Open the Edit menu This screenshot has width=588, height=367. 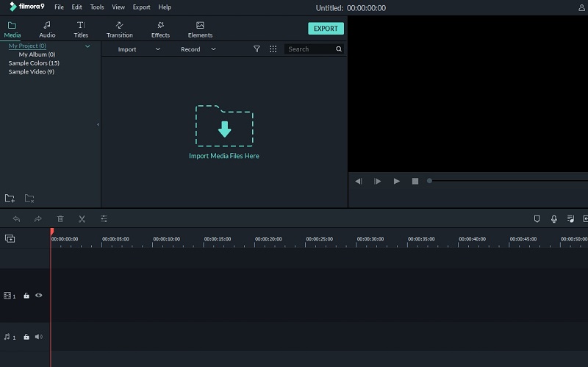pyautogui.click(x=77, y=7)
